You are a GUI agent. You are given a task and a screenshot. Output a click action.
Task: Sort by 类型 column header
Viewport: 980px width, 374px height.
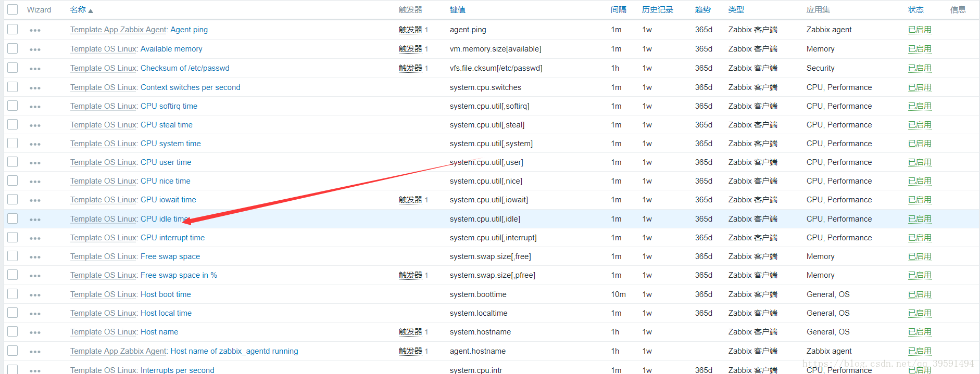tap(736, 10)
